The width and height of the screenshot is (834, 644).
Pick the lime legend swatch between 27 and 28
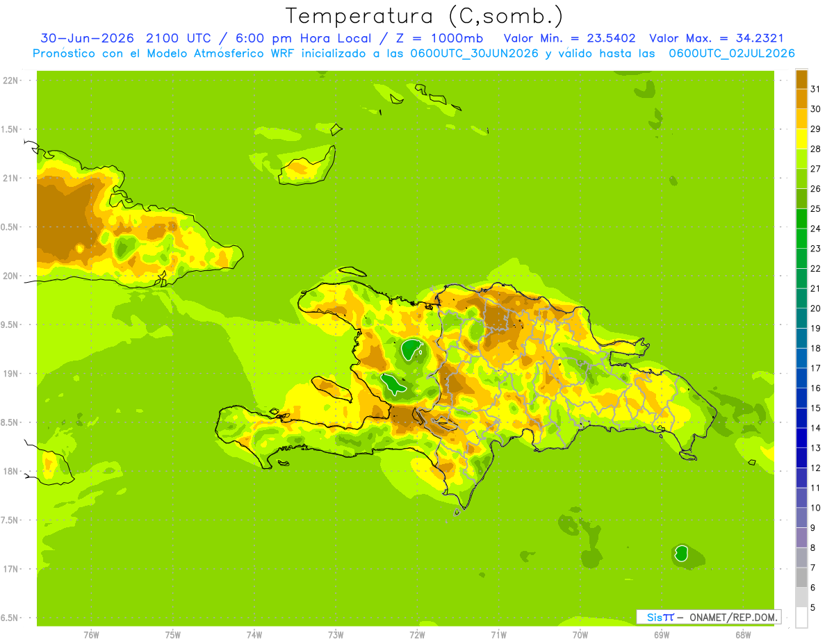801,158
